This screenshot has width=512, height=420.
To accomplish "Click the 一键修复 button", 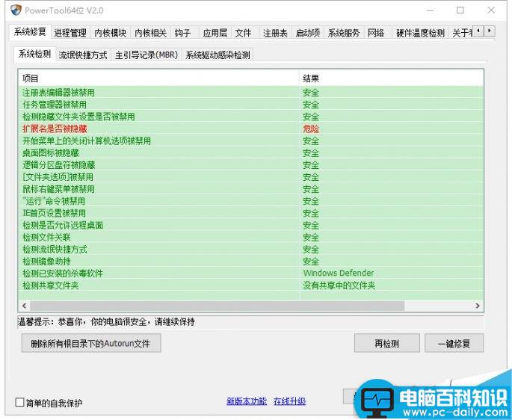I will coord(454,343).
